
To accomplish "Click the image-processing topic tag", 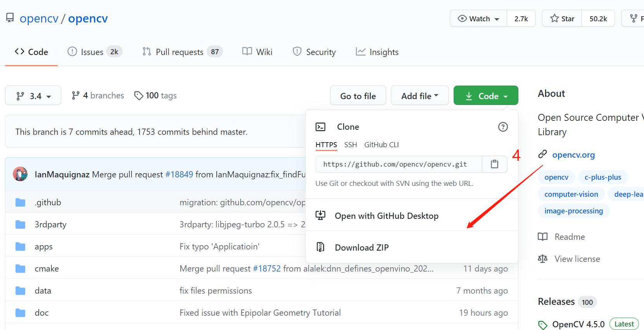I will click(573, 211).
